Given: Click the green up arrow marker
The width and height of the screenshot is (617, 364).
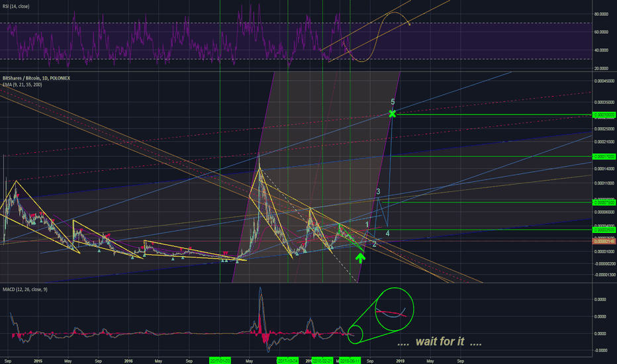Looking at the screenshot, I should 360,258.
